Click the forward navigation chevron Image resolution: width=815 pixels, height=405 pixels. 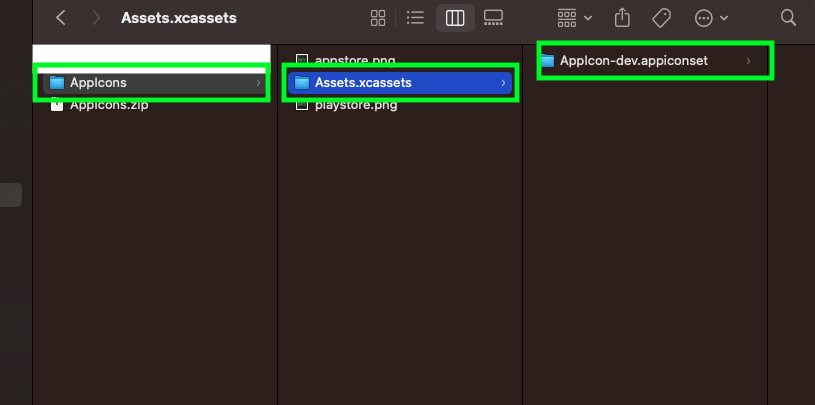(96, 18)
